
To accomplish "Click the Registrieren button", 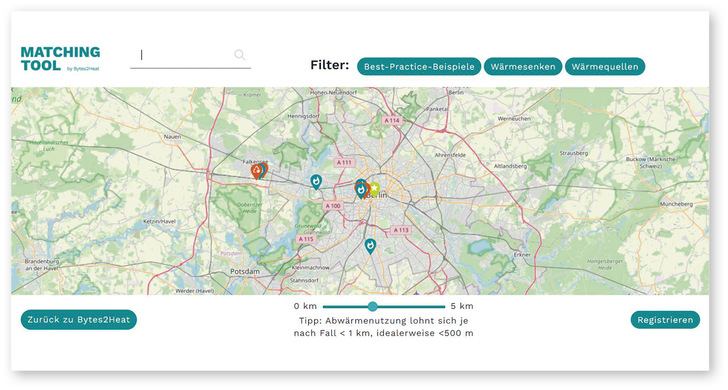I will (x=665, y=320).
